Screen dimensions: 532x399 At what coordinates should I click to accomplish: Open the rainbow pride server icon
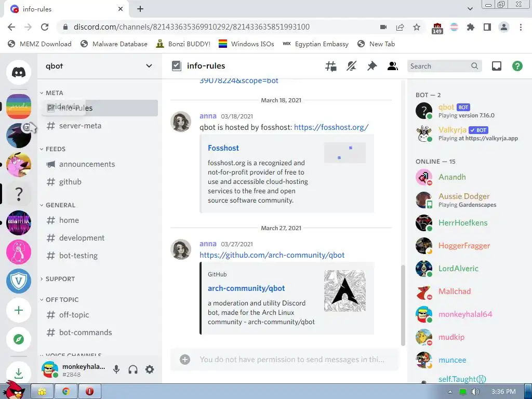click(19, 106)
